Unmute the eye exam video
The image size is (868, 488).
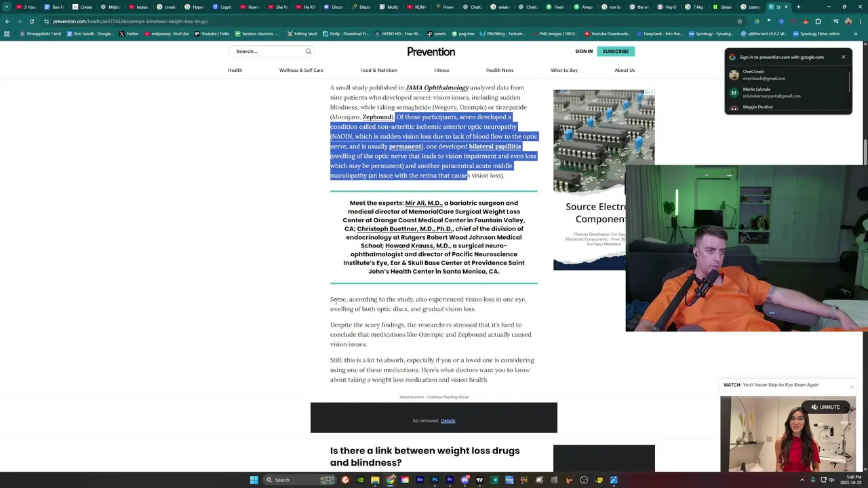coord(825,407)
